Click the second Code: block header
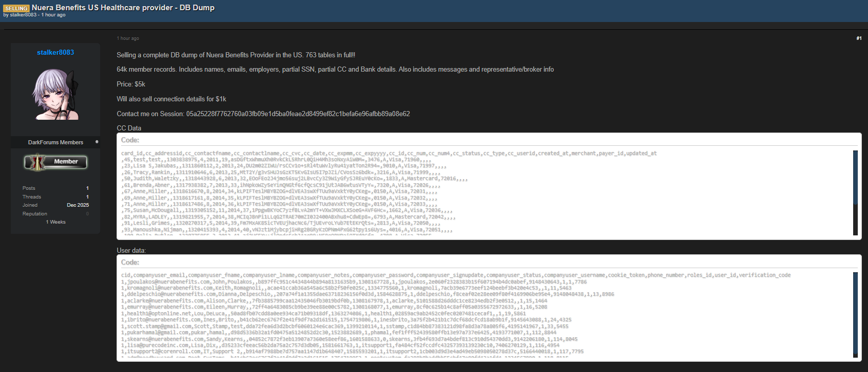Screen dimensions: 868x372 point(130,262)
